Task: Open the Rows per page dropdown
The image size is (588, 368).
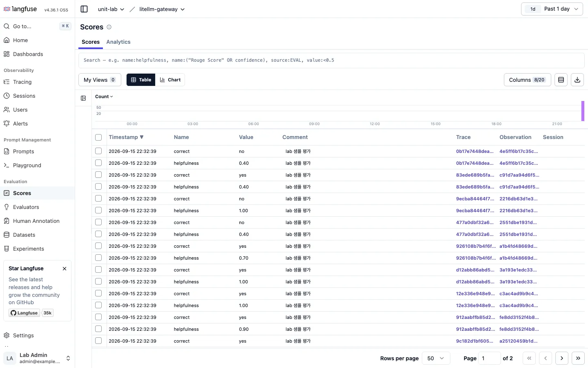Action: [x=436, y=358]
